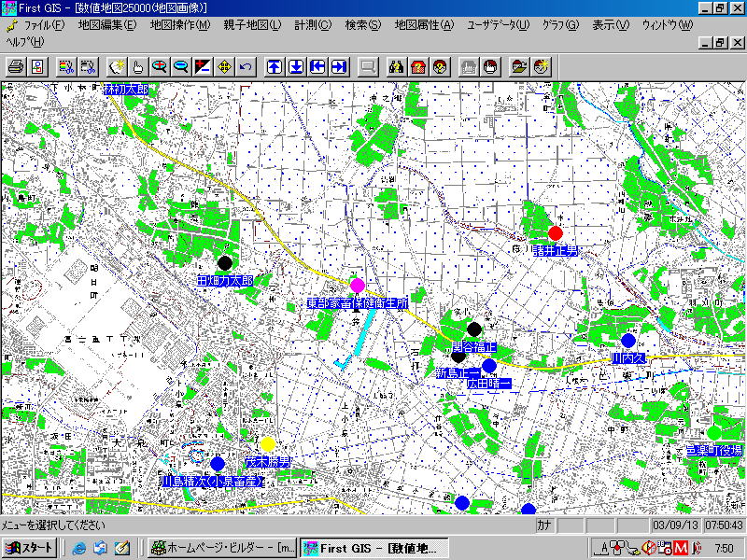Open the 検索(S) menu
The height and width of the screenshot is (560, 747).
coord(362,25)
